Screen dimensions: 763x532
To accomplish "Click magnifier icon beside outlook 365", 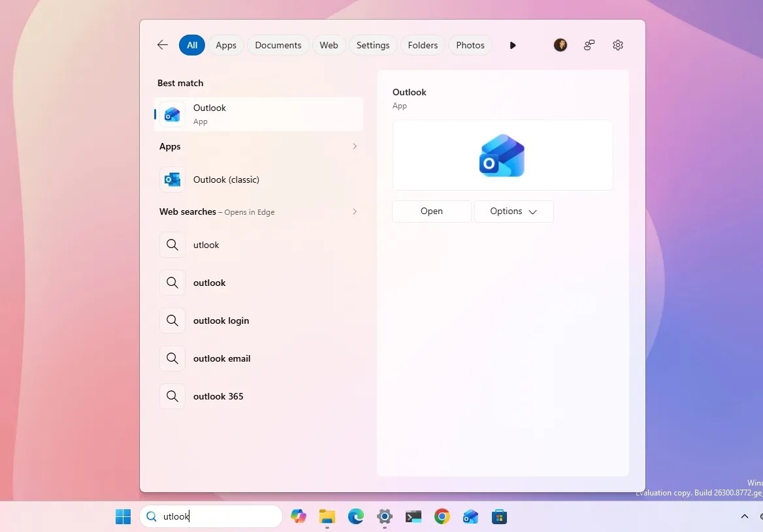I will 172,396.
